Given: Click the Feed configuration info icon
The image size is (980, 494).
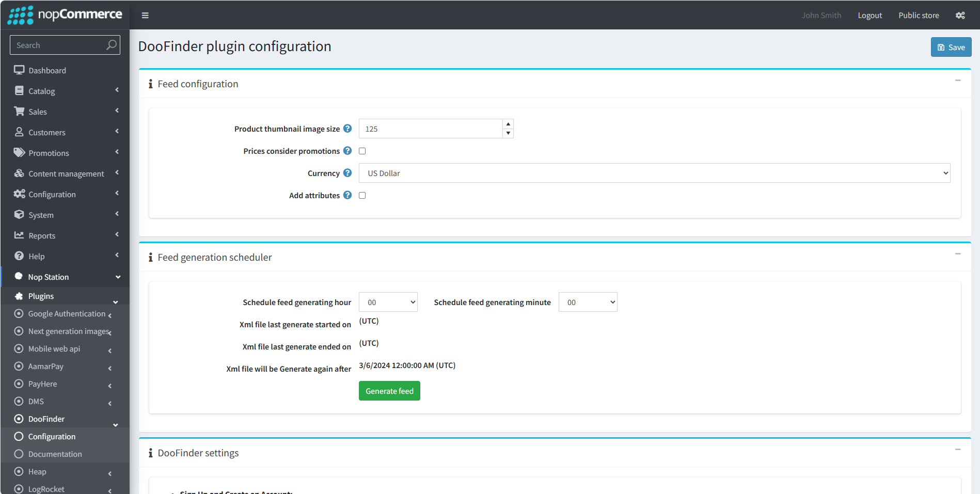Looking at the screenshot, I should tap(150, 84).
